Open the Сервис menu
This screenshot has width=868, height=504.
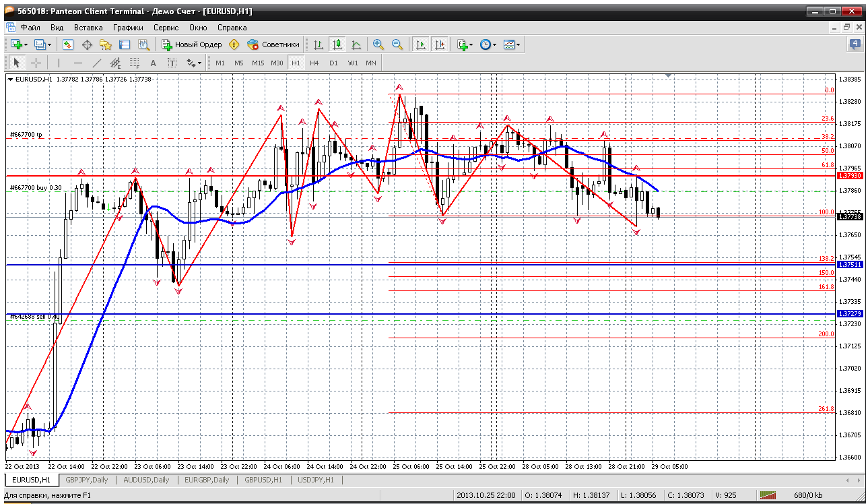tap(166, 28)
